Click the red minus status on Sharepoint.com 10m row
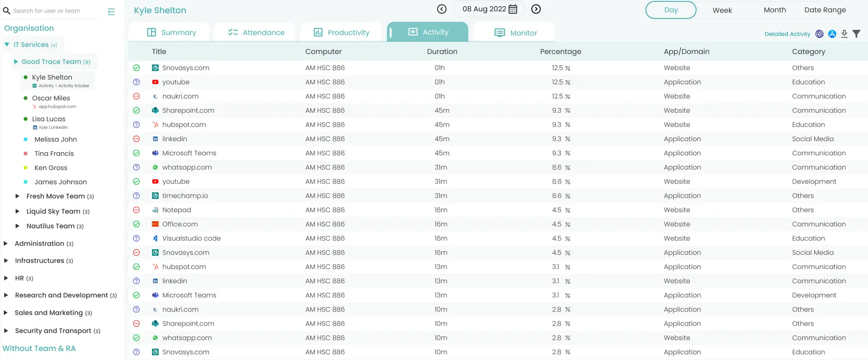The image size is (868, 360). tap(136, 324)
